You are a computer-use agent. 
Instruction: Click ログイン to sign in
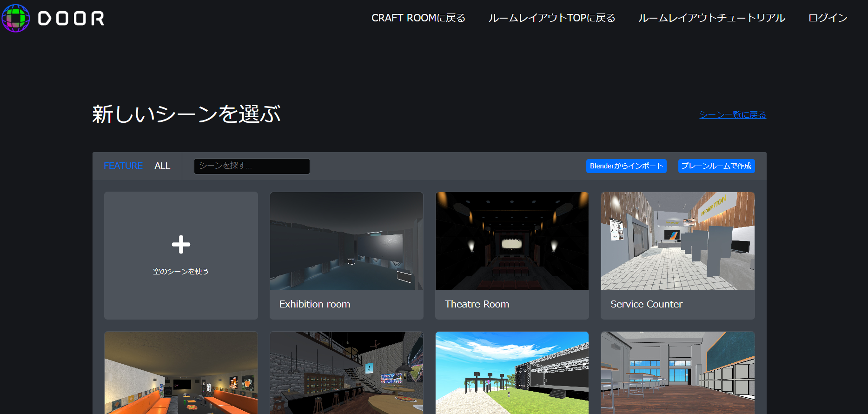click(x=828, y=18)
